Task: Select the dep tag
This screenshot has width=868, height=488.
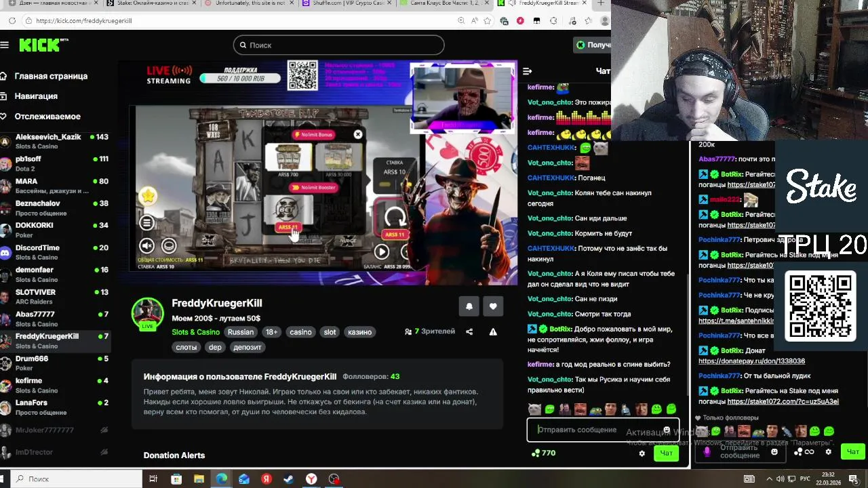Action: (x=215, y=347)
